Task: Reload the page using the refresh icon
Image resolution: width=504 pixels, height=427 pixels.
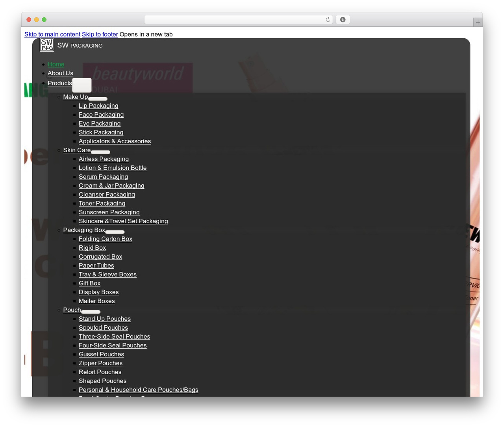Action: [x=328, y=20]
